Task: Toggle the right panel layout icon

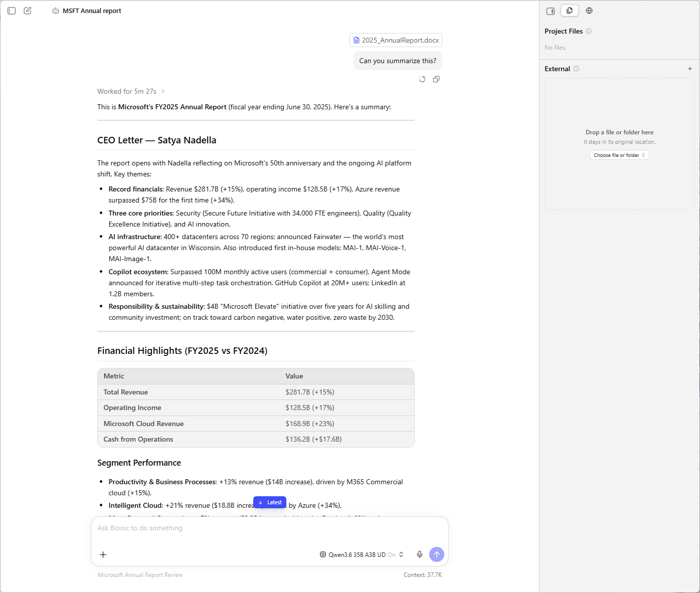Action: point(551,11)
